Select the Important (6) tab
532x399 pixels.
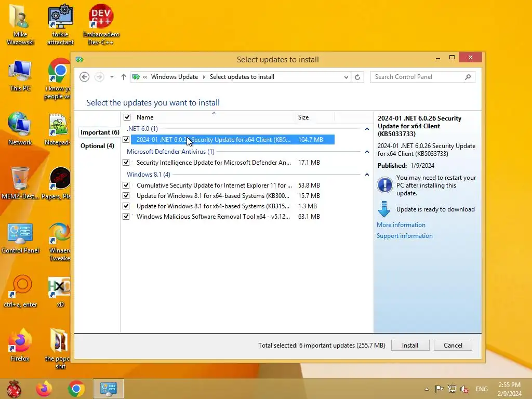click(99, 132)
